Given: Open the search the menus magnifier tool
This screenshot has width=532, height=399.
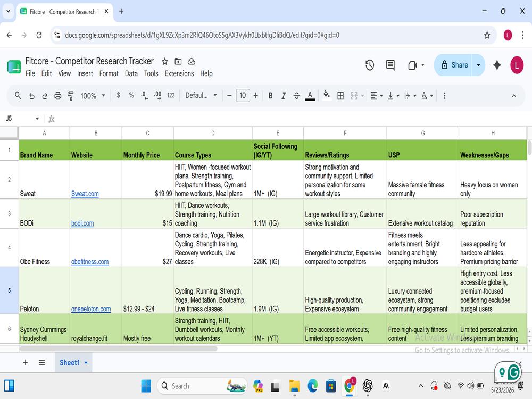Looking at the screenshot, I should (18, 96).
